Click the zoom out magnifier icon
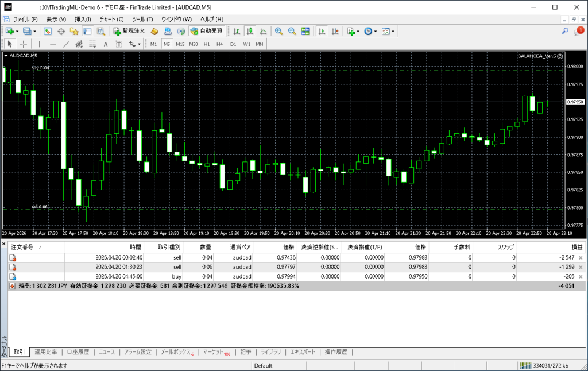Image resolution: width=588 pixels, height=371 pixels. click(x=292, y=31)
